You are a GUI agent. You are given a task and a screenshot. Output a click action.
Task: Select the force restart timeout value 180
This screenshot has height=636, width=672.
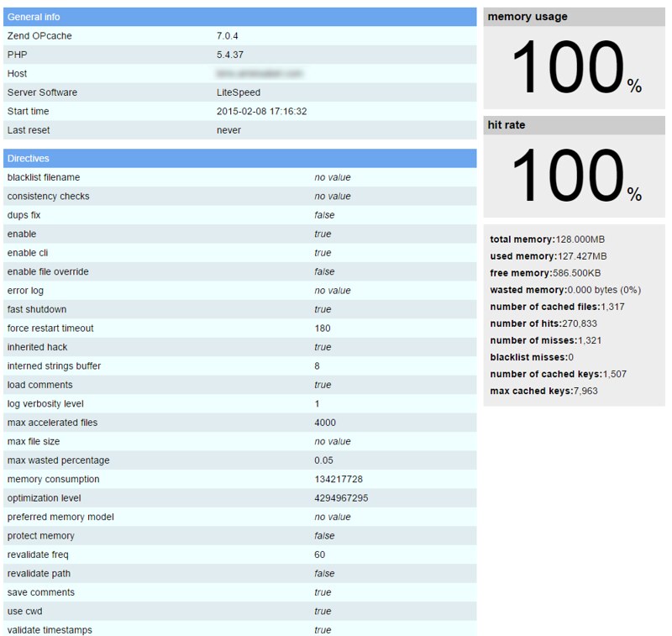tap(323, 329)
